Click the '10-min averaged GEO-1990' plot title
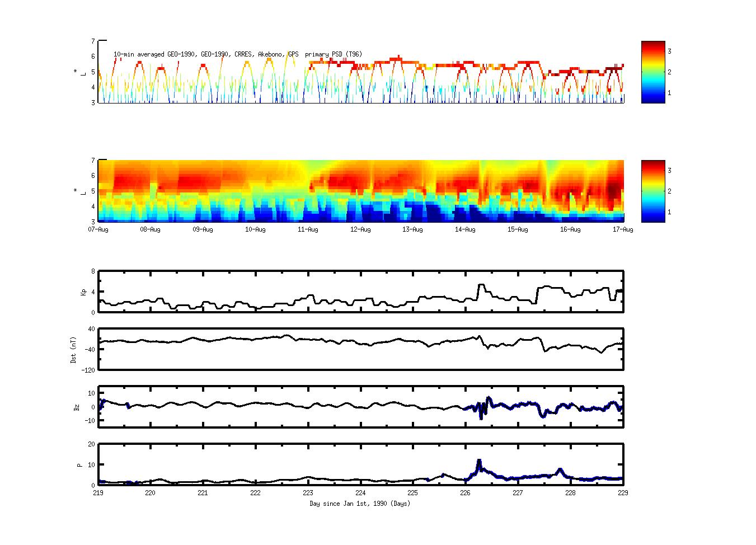 pos(238,54)
